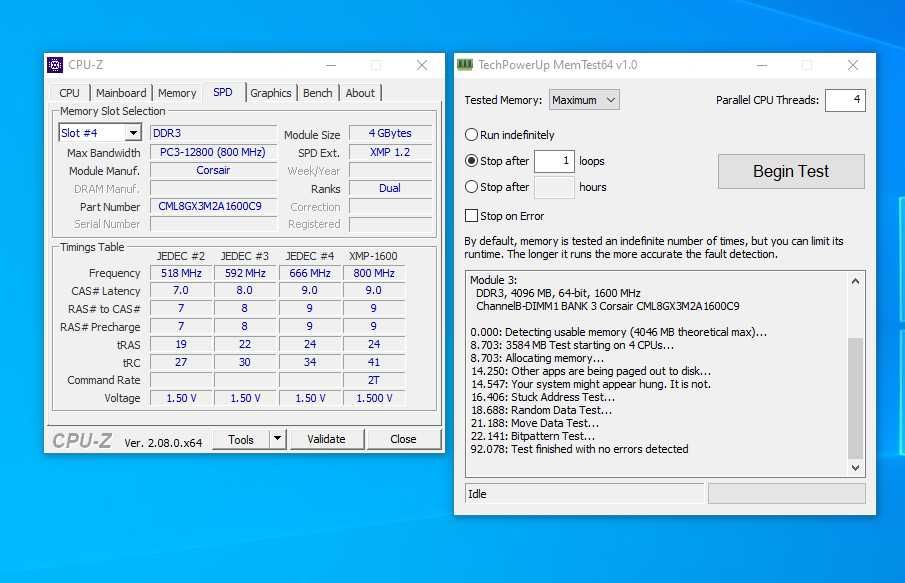Screen dimensions: 905x583
Task: Click the hours input field
Action: 554,187
